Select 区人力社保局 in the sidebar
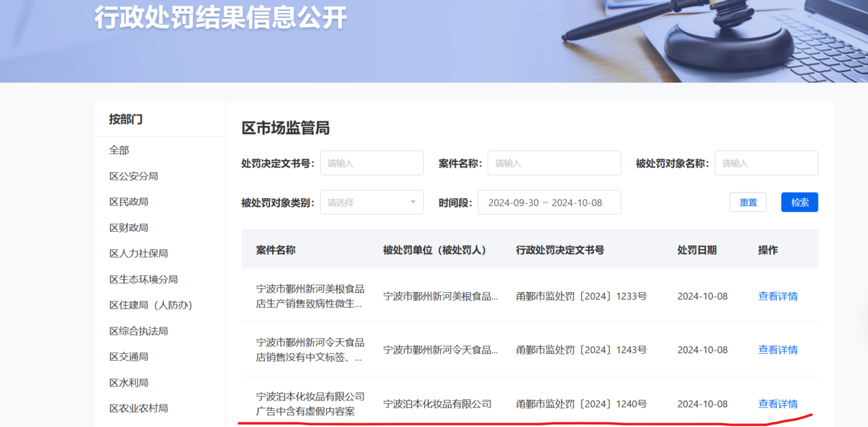 coord(138,253)
